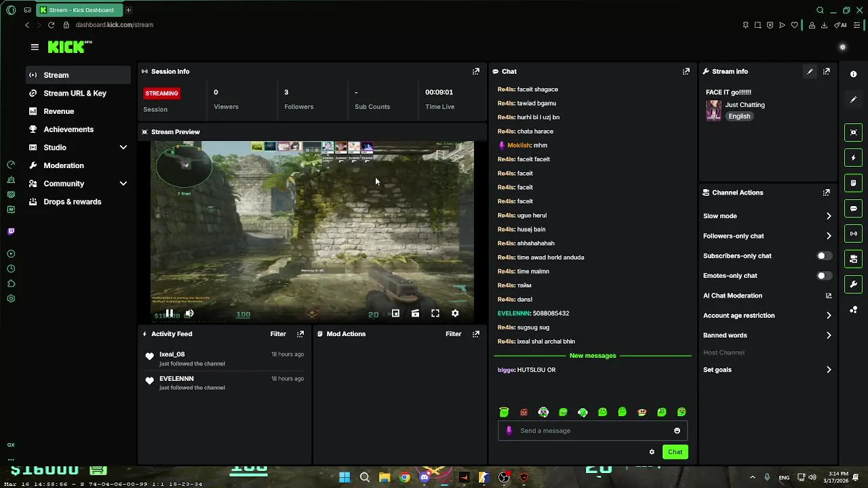Open Windows Start menu in taskbar
The height and width of the screenshot is (488, 868).
click(x=344, y=477)
